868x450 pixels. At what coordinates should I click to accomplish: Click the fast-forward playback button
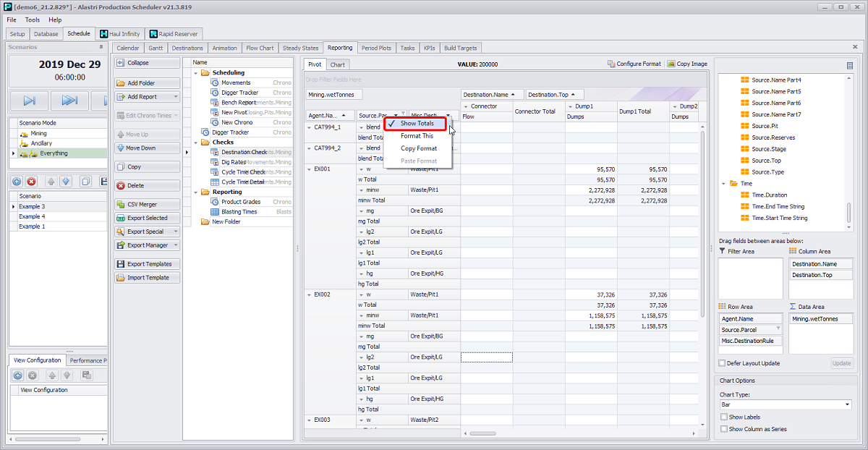(69, 101)
